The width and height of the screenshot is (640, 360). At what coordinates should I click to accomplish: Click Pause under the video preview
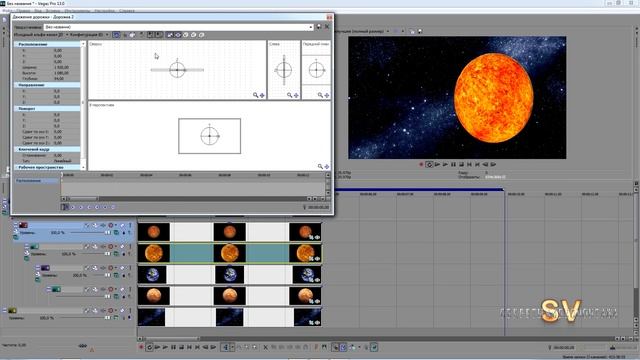click(453, 164)
